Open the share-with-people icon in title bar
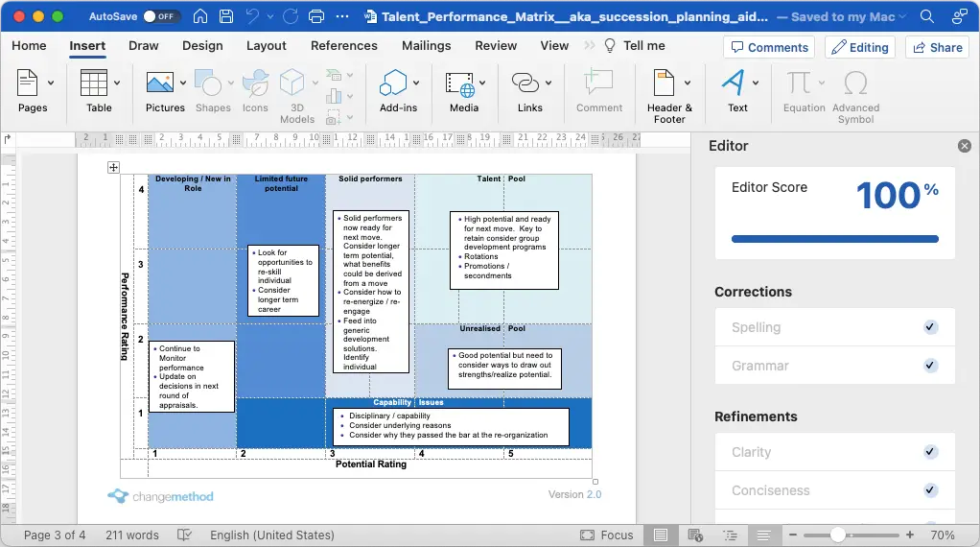980x547 pixels. tap(959, 17)
